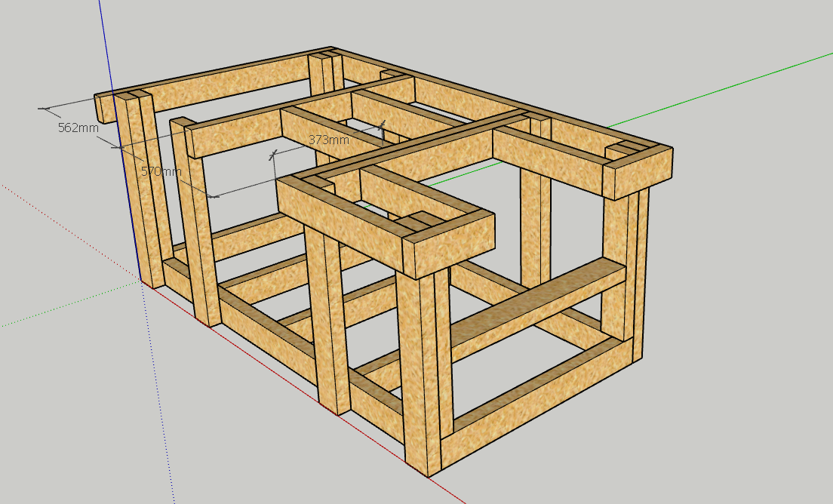Select the 562mm dimension label
This screenshot has width=833, height=504.
(x=78, y=128)
